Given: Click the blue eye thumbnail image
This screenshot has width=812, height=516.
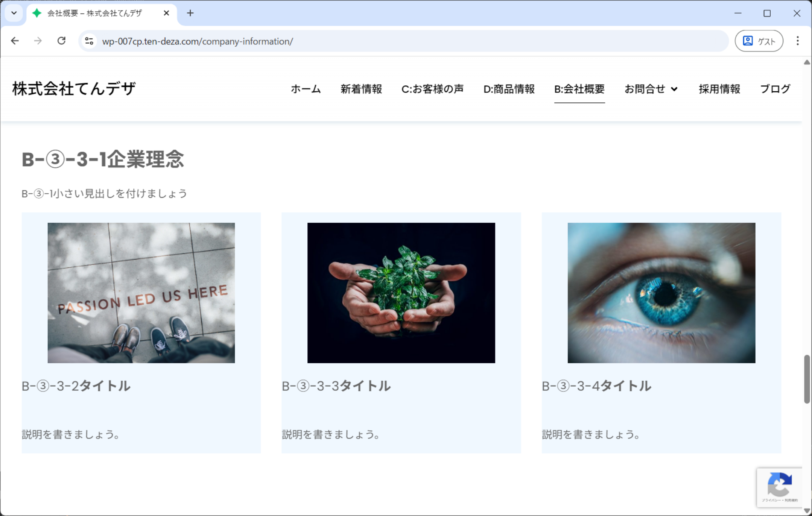Looking at the screenshot, I should [x=661, y=293].
